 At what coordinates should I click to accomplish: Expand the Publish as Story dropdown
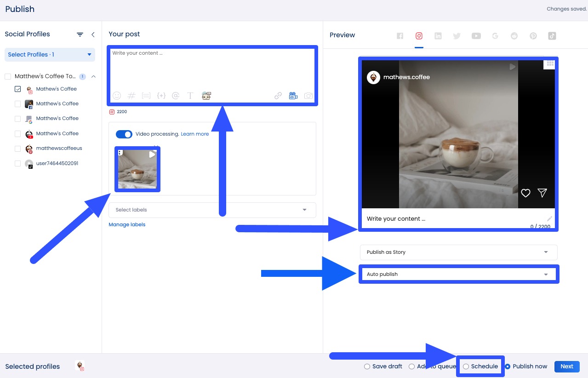(x=458, y=252)
